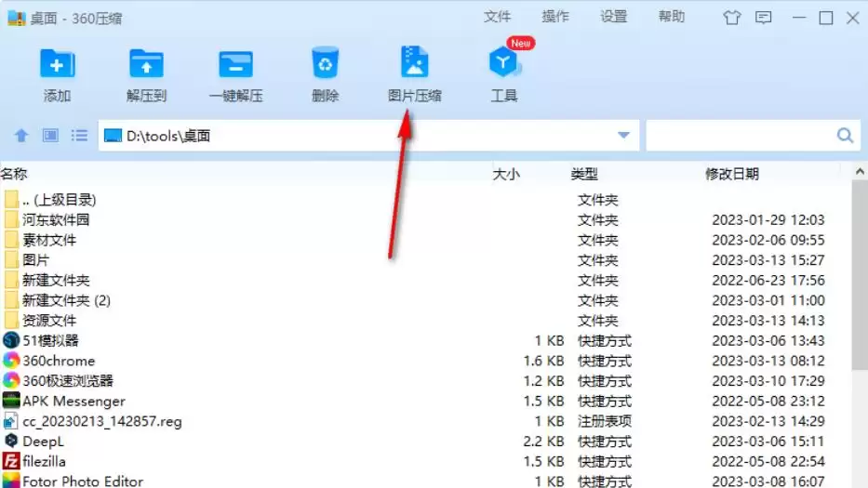This screenshot has width=868, height=488.
Task: Switch to the list view icon
Action: (x=79, y=136)
